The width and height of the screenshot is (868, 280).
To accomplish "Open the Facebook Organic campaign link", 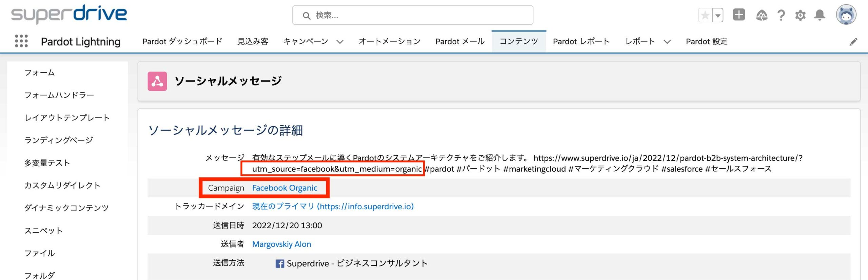I will (x=285, y=188).
